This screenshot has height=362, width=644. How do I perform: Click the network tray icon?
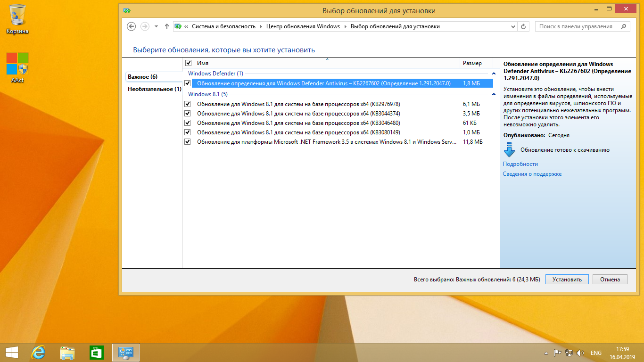pyautogui.click(x=569, y=353)
